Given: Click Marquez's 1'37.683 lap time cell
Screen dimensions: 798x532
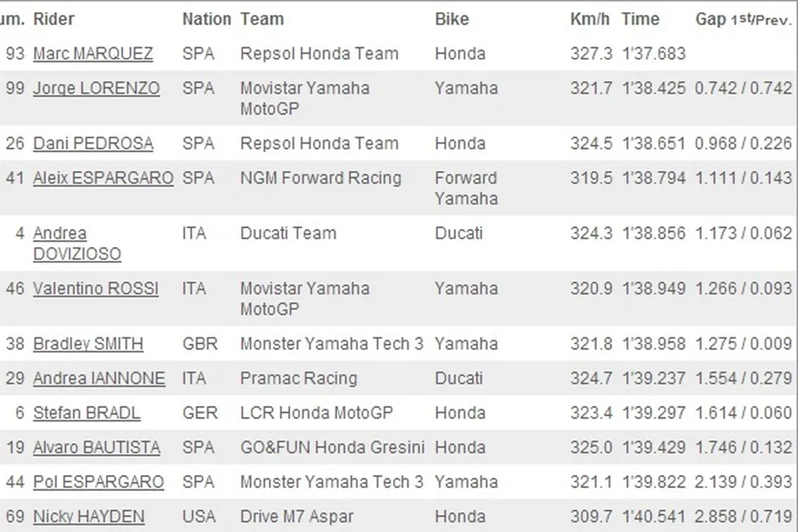Looking at the screenshot, I should (x=654, y=54).
